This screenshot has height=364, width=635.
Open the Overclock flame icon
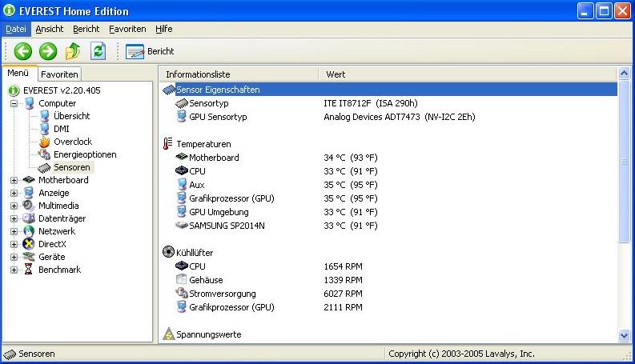click(45, 142)
